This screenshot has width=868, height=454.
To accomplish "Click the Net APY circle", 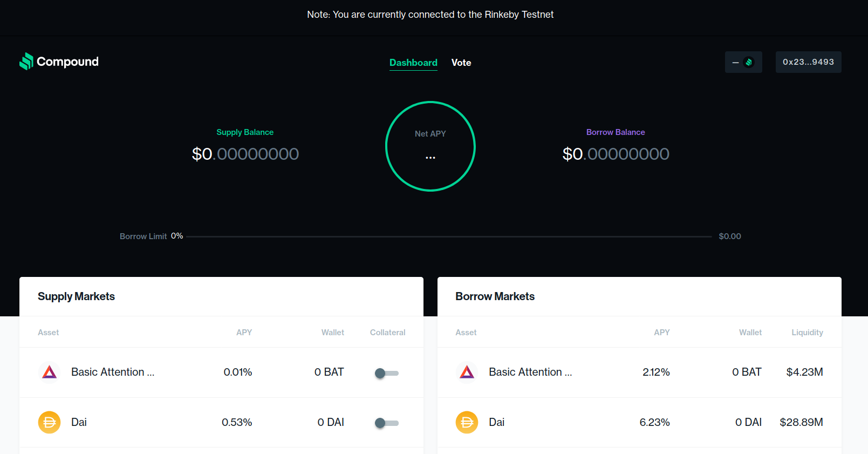I will (430, 146).
